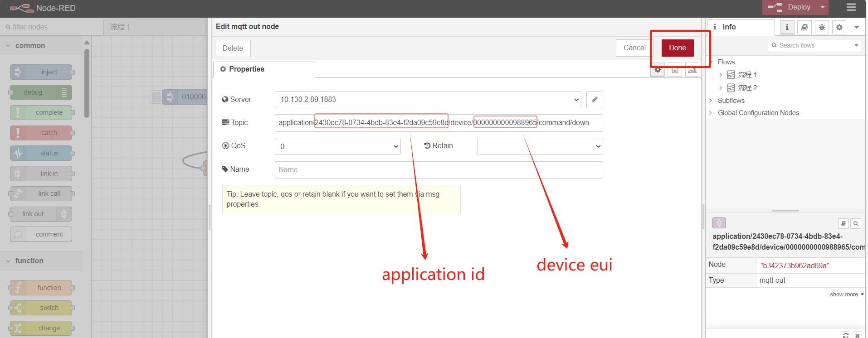Viewport: 868px width, 338px height.
Task: Open the Server dropdown showing 10.130.2.89:1883
Action: pos(428,100)
